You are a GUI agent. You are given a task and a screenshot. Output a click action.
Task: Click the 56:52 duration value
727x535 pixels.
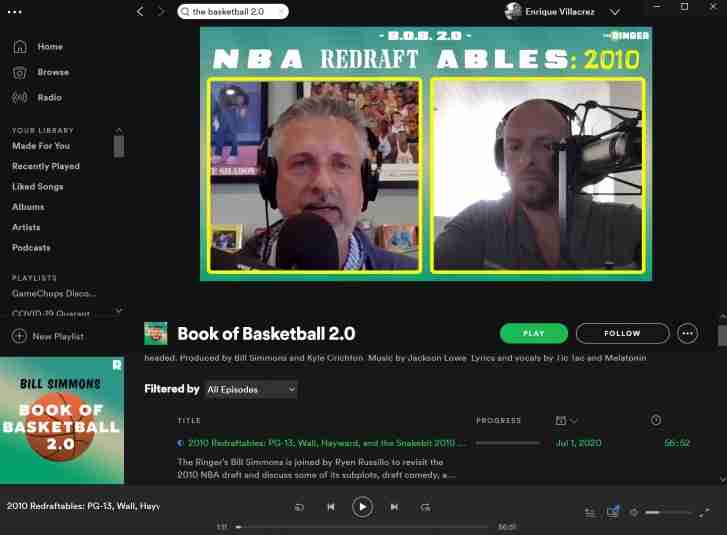tap(677, 443)
